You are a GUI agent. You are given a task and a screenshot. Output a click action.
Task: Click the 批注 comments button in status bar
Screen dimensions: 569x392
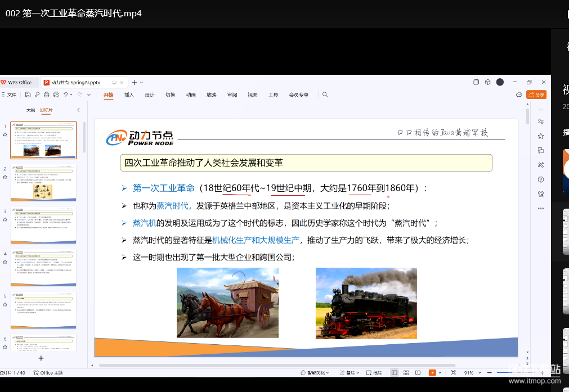point(374,373)
